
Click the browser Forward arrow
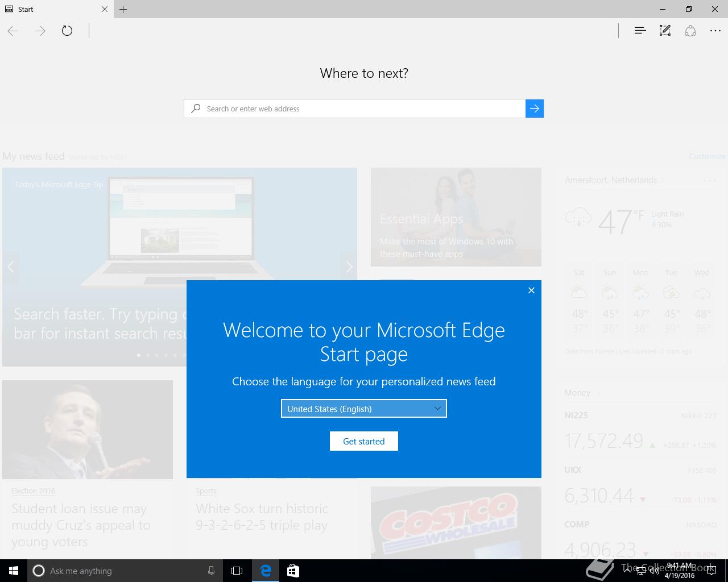tap(40, 31)
